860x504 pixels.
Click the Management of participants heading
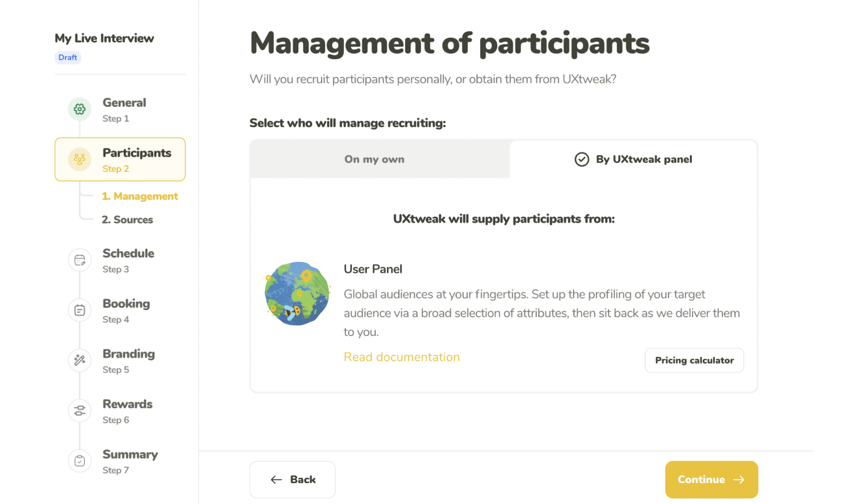click(450, 44)
